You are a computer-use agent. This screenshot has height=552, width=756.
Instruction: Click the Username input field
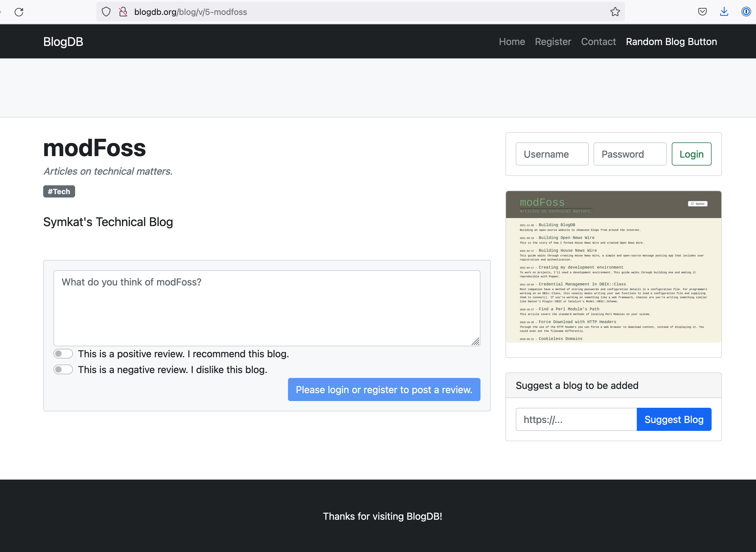552,154
